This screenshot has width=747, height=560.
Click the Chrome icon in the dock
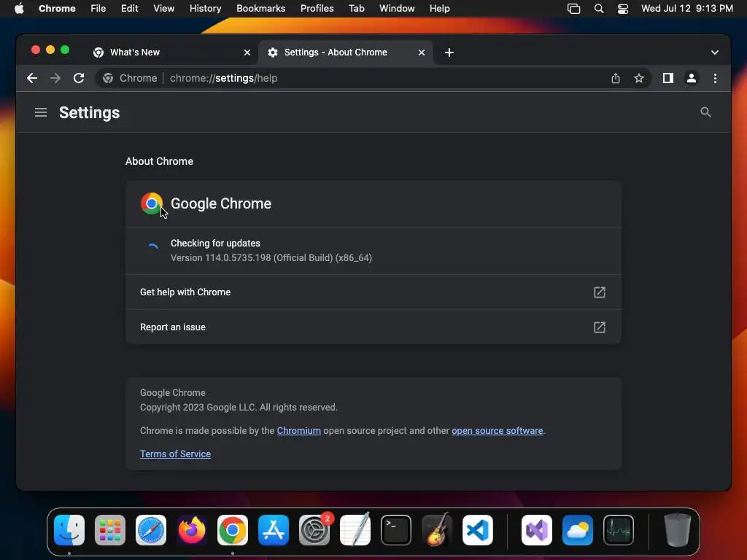[x=233, y=530]
